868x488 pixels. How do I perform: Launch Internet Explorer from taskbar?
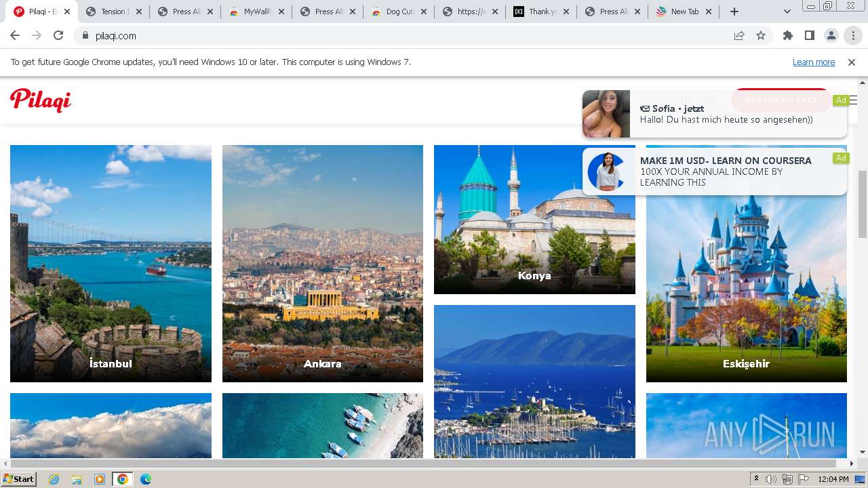pos(54,479)
